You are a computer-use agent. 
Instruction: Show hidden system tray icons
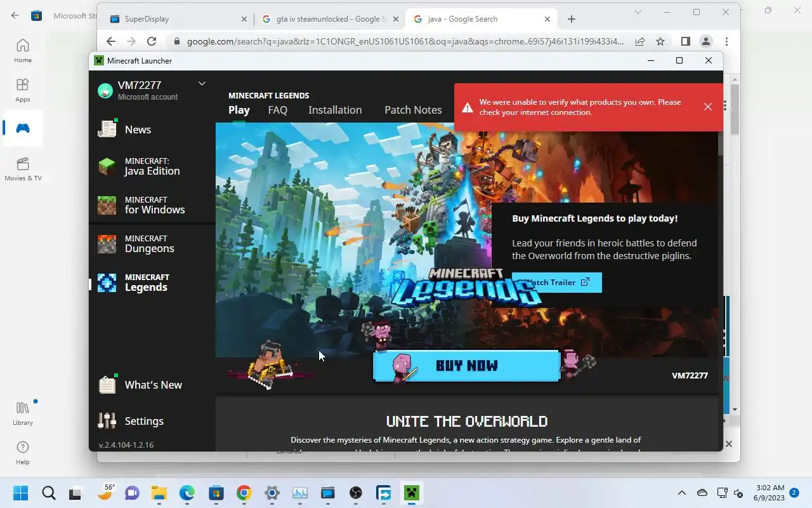[x=682, y=493]
